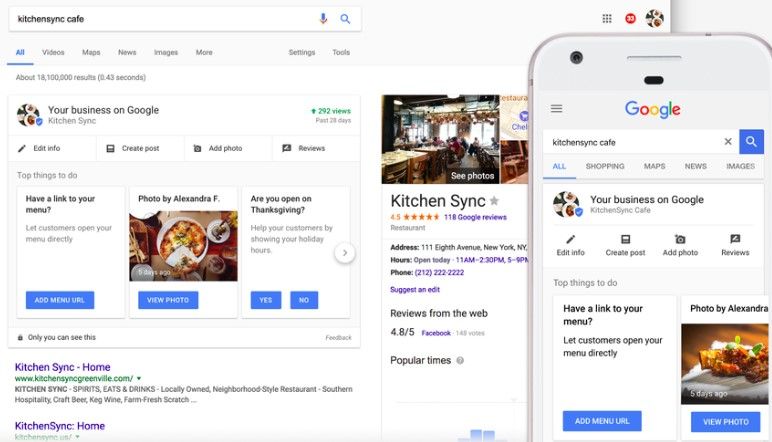Open the Kitchen Sync - Home result
Image resolution: width=772 pixels, height=442 pixels.
point(63,367)
